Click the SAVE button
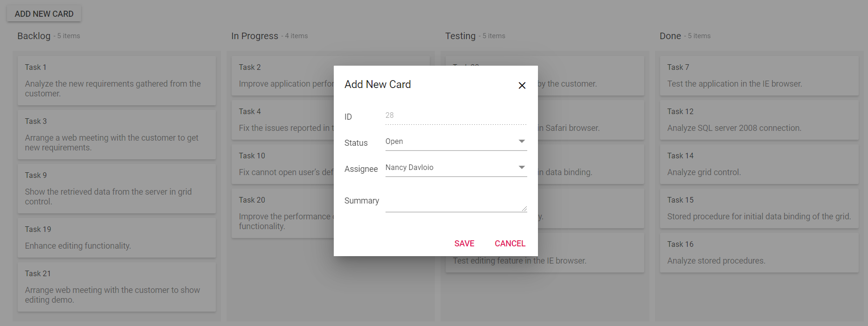868x326 pixels. pos(464,244)
